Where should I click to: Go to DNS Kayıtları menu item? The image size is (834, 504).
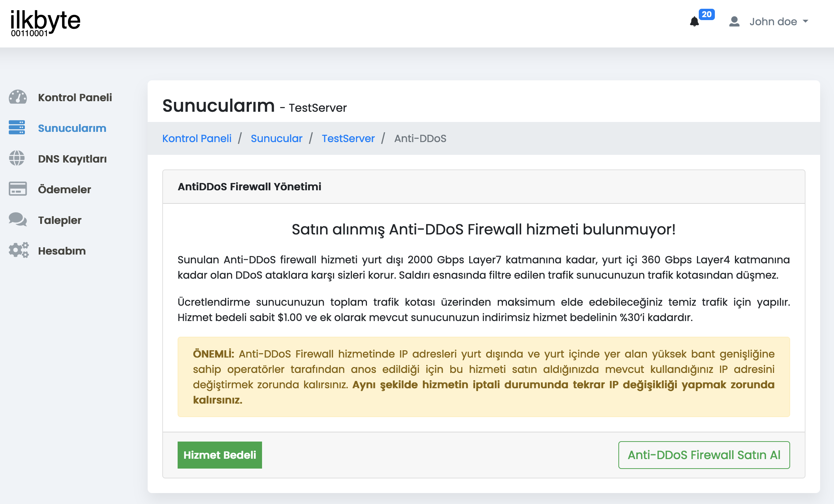pos(72,159)
